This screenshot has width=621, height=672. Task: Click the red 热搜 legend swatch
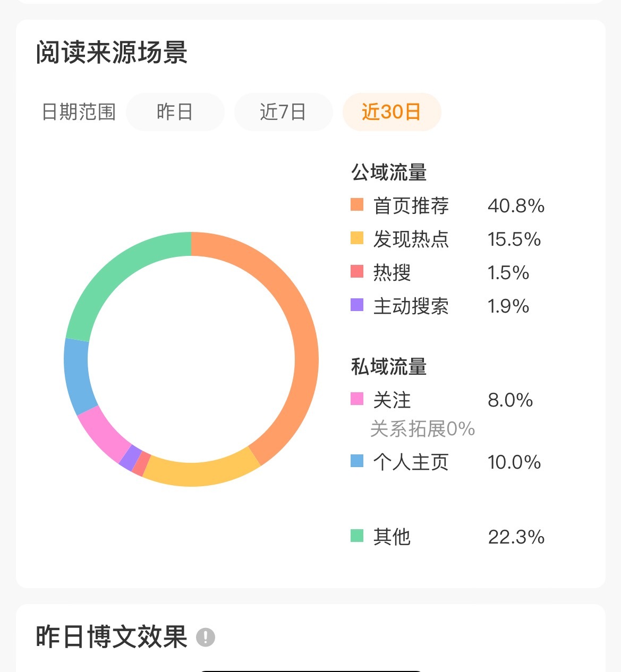(357, 272)
